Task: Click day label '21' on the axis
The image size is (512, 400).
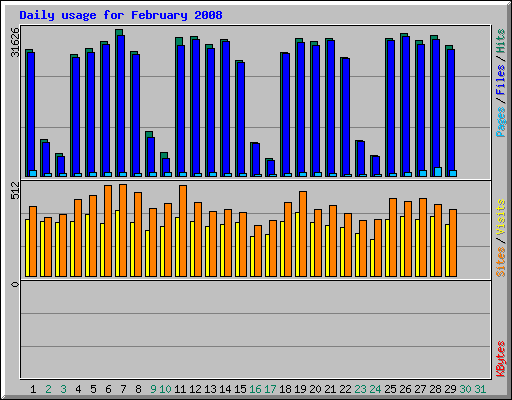Action: click(330, 389)
